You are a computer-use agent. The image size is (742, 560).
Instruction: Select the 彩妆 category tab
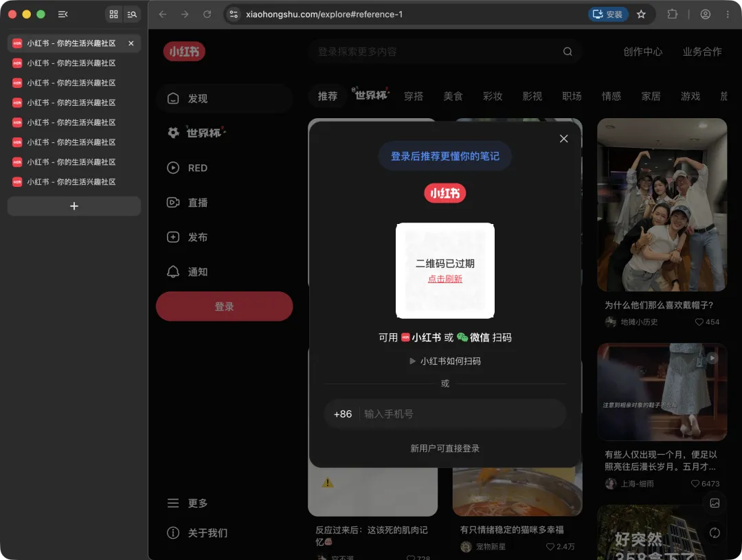[x=493, y=96]
